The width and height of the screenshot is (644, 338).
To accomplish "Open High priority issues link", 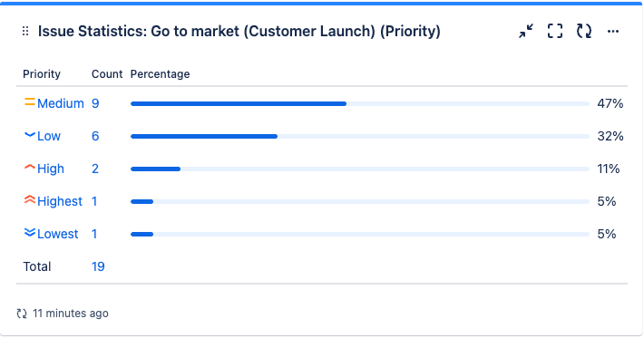I will pos(51,169).
